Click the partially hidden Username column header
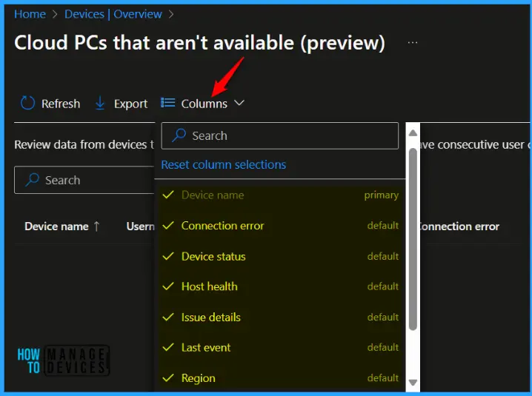Viewport: 532px width, 396px height. (x=141, y=226)
